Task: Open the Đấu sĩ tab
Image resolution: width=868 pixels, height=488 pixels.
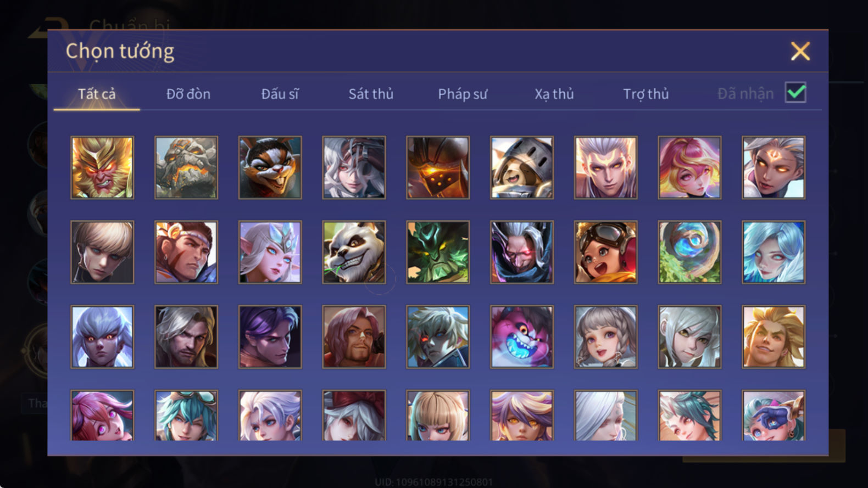Action: [280, 94]
